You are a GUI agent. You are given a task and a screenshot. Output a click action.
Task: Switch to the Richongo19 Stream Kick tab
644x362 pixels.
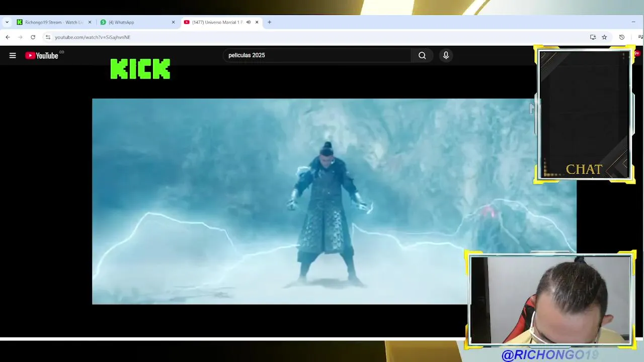click(54, 22)
